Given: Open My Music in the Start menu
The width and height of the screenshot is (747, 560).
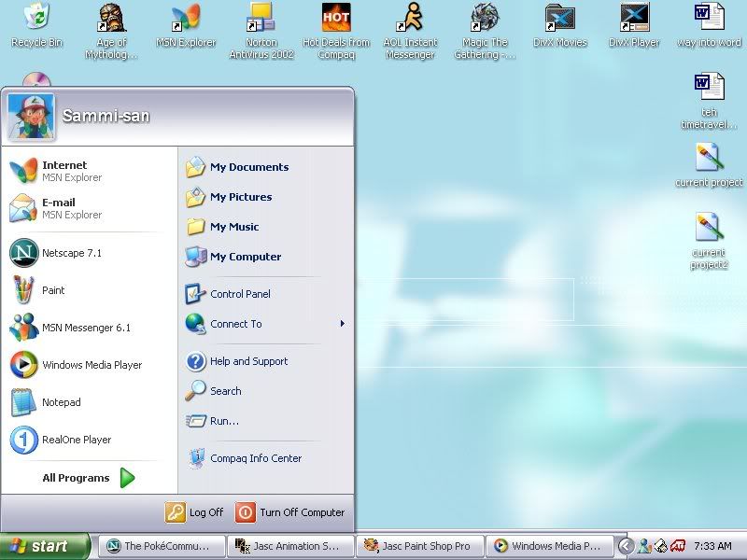Looking at the screenshot, I should coord(266,227).
